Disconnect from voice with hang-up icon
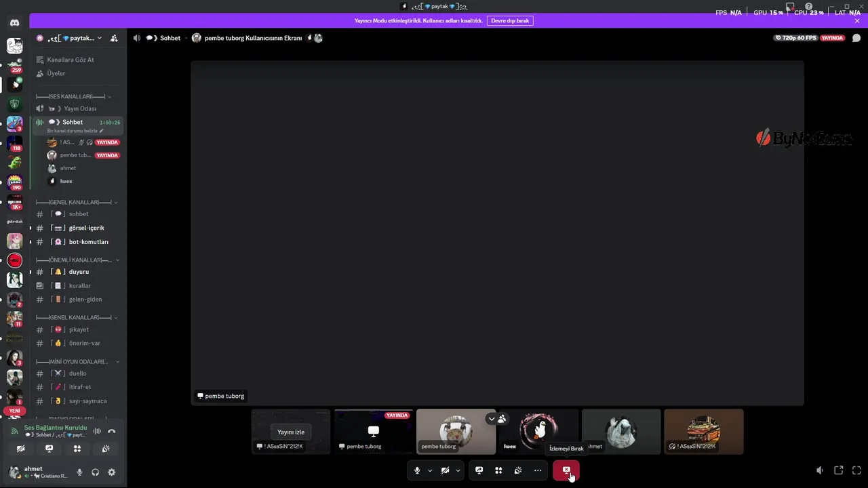Screen dimensions: 868x488 [112, 431]
